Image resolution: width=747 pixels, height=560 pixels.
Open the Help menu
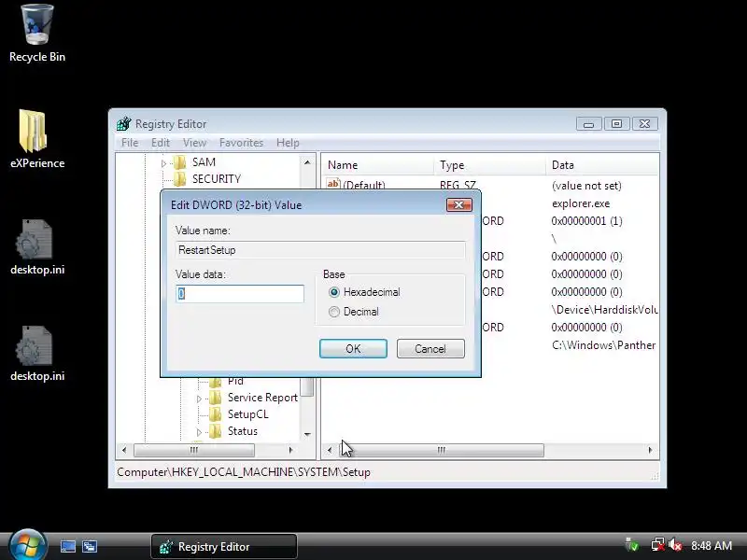288,143
